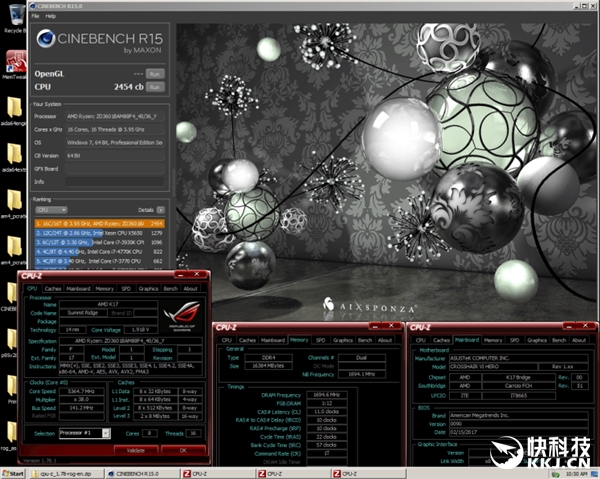Open the Processor #1 selection dropdown

85,433
